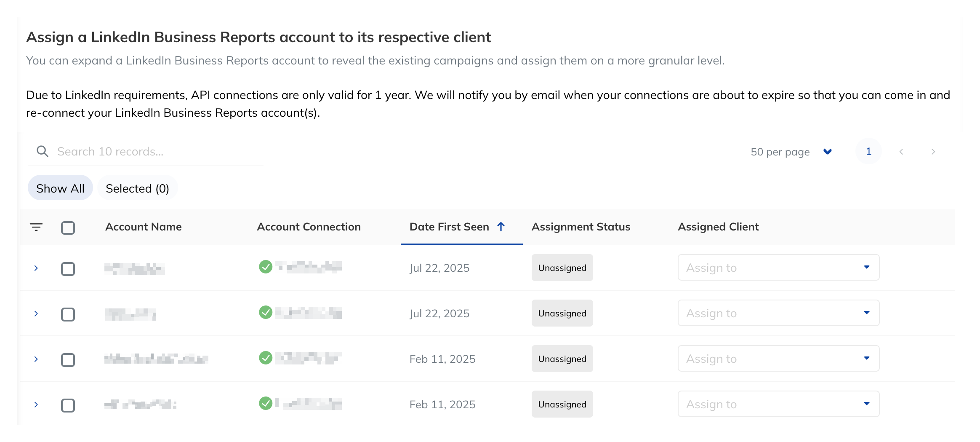980x442 pixels.
Task: Sort by Account Name column header
Action: (x=144, y=227)
